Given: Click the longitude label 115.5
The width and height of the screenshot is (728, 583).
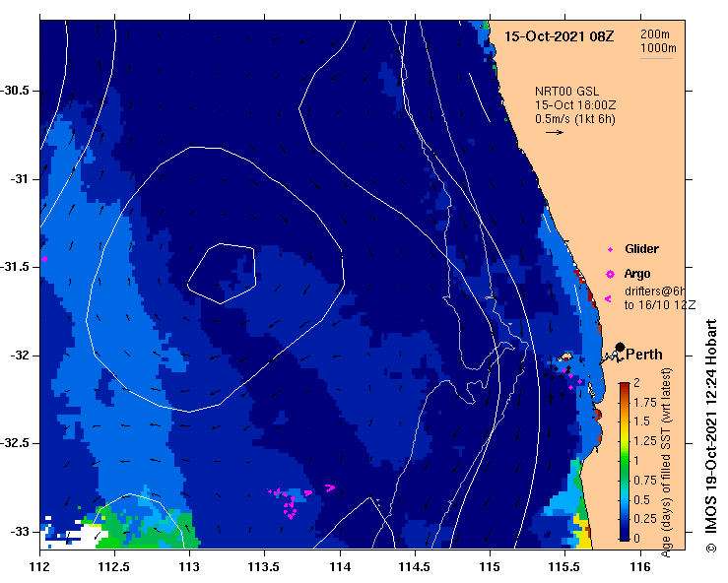Looking at the screenshot, I should click(564, 567).
